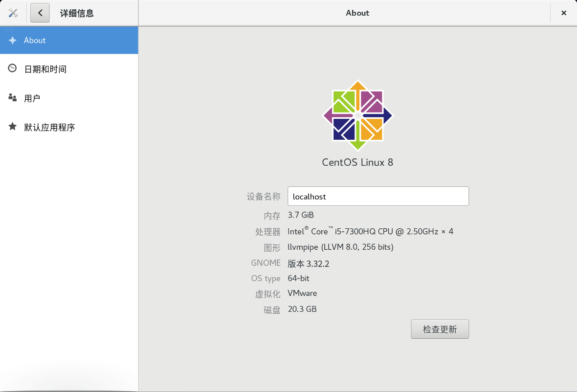Click the 图形 label
The height and width of the screenshot is (392, 577).
click(272, 248)
